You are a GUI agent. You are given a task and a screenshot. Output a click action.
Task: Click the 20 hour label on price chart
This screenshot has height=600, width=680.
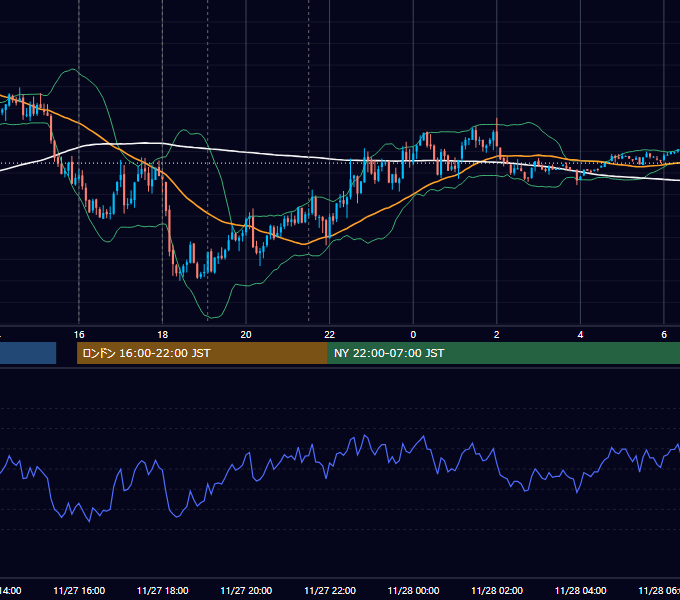click(246, 335)
